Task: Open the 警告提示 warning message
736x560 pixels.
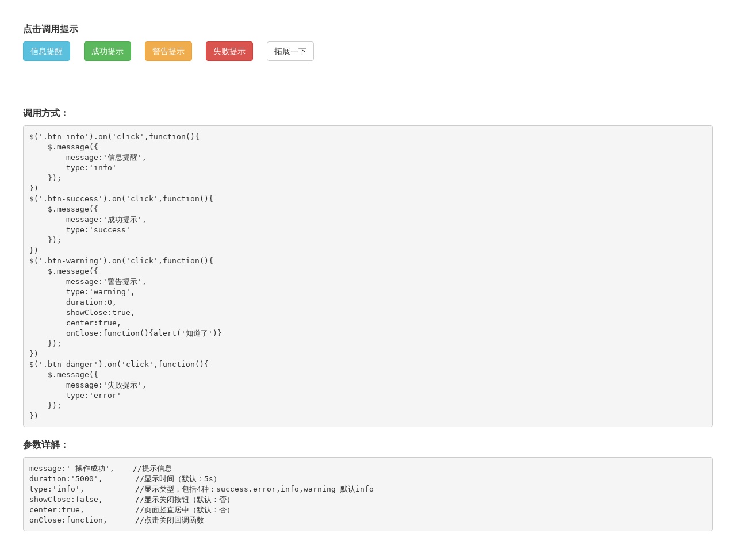Action: pos(168,51)
